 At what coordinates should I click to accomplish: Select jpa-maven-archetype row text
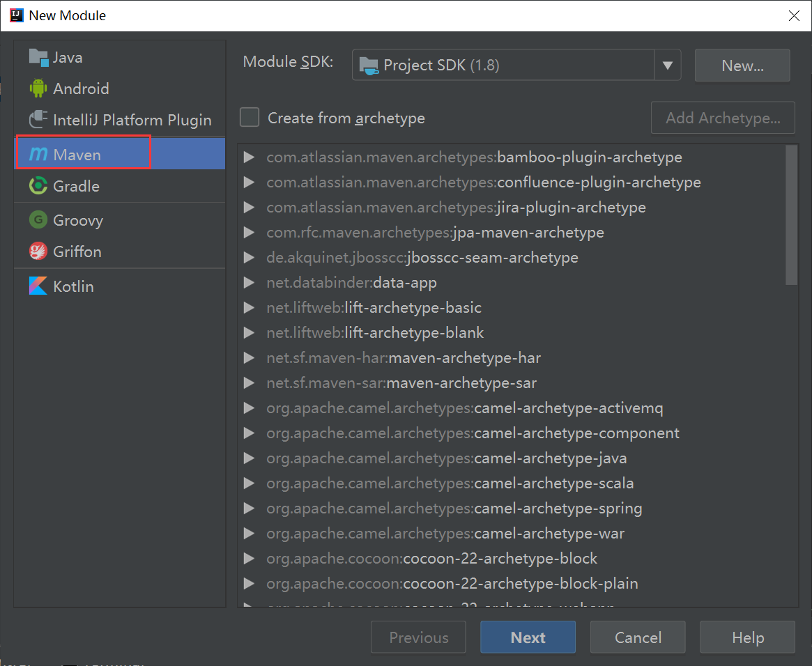[435, 233]
